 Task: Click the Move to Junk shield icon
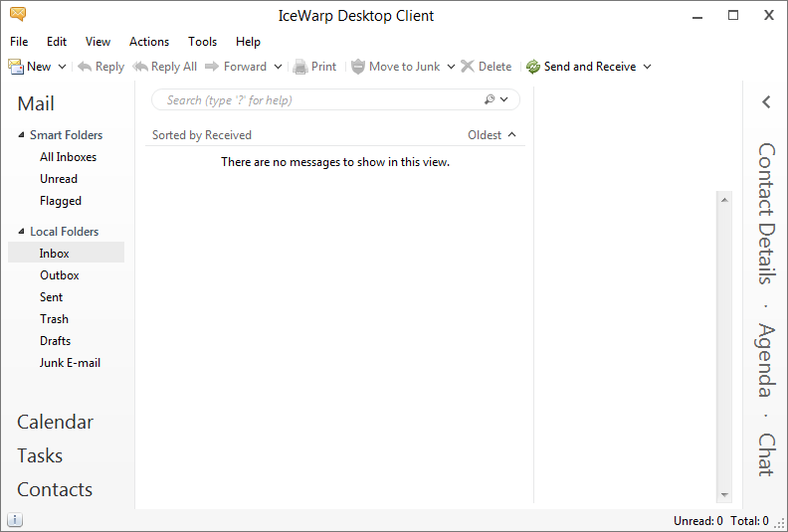358,67
